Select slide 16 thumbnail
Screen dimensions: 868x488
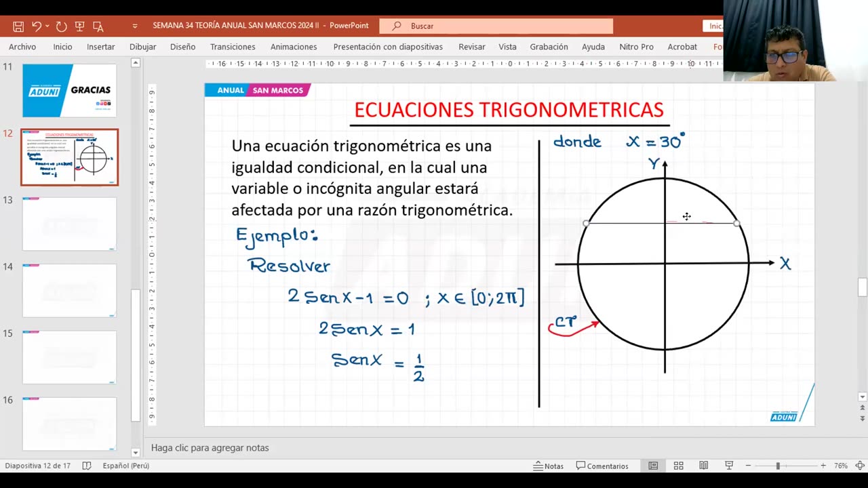tap(69, 424)
